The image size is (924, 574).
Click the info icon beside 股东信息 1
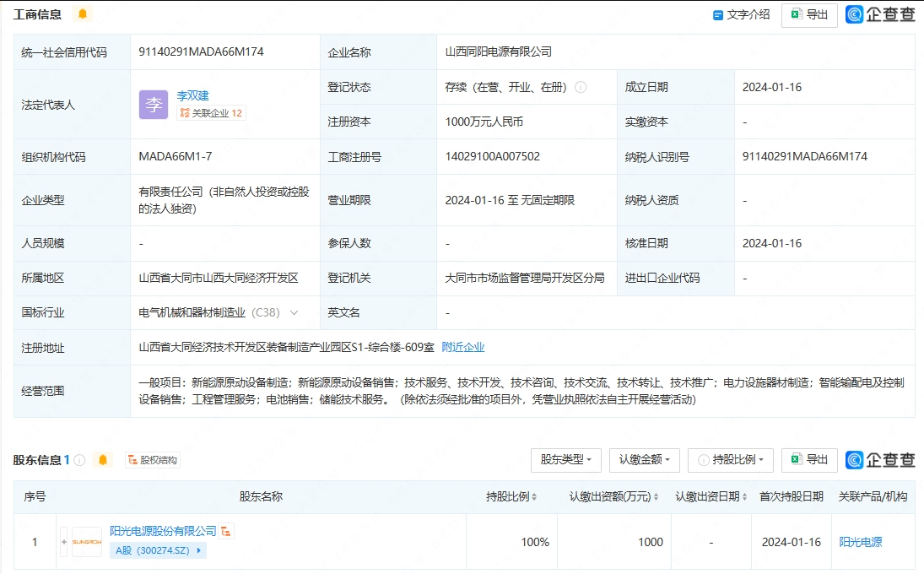point(79,460)
